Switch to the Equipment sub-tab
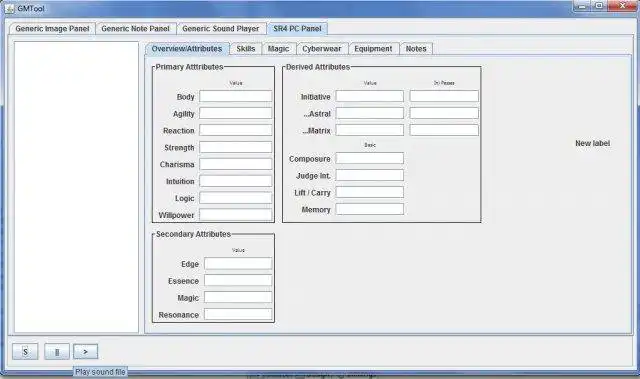The image size is (640, 379). click(373, 49)
